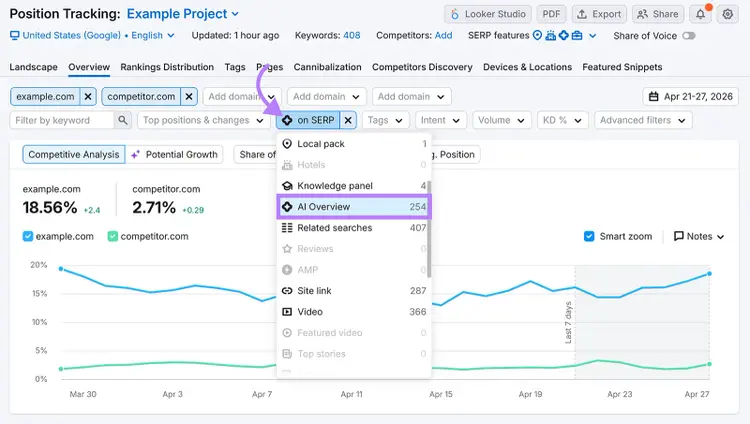
Task: Click the on SERP filter button
Action: click(309, 120)
